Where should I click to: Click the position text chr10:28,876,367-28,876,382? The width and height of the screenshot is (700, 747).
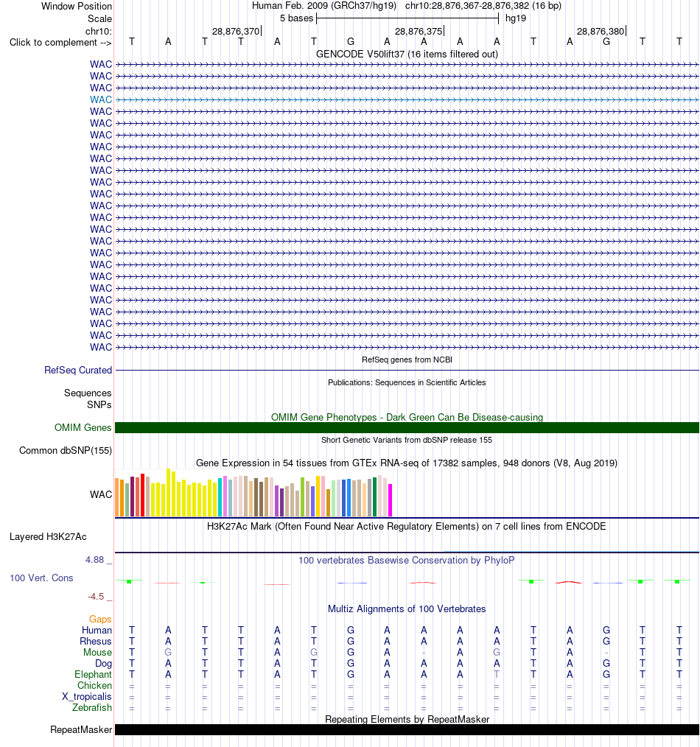click(x=467, y=6)
